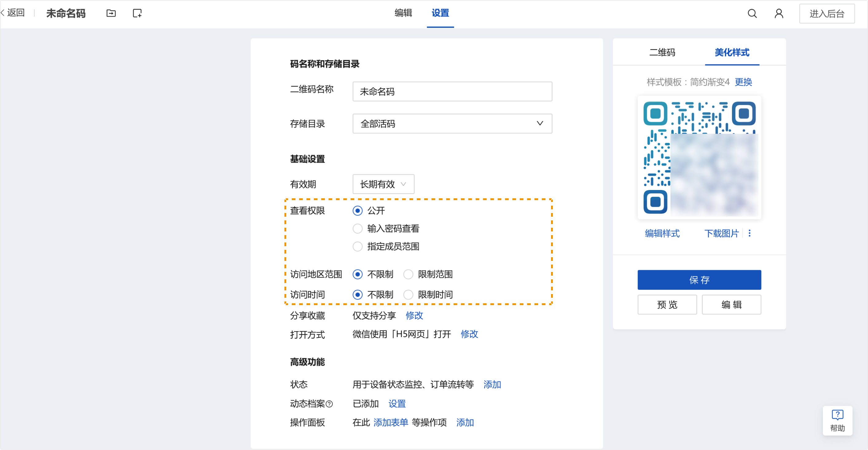This screenshot has width=868, height=450.
Task: Switch to the 编辑 tab
Action: coord(403,13)
